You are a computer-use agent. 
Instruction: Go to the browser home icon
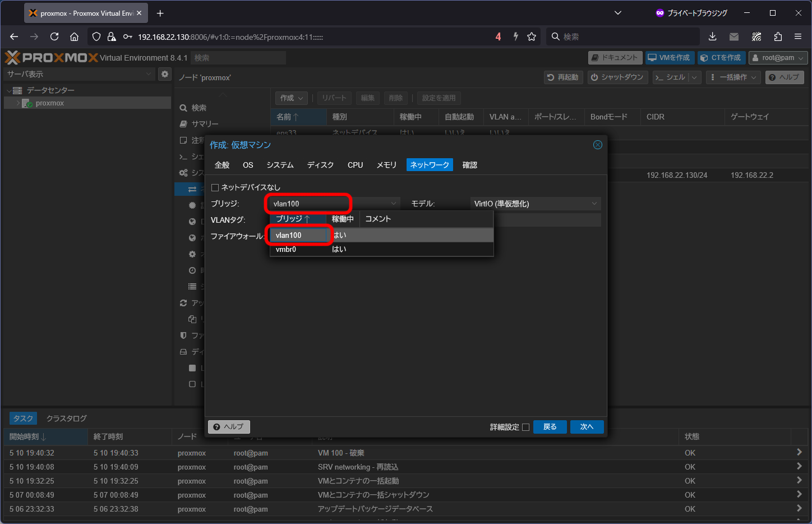click(74, 36)
